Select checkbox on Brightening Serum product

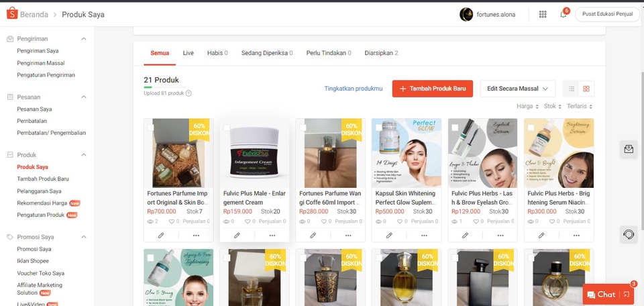click(x=531, y=127)
